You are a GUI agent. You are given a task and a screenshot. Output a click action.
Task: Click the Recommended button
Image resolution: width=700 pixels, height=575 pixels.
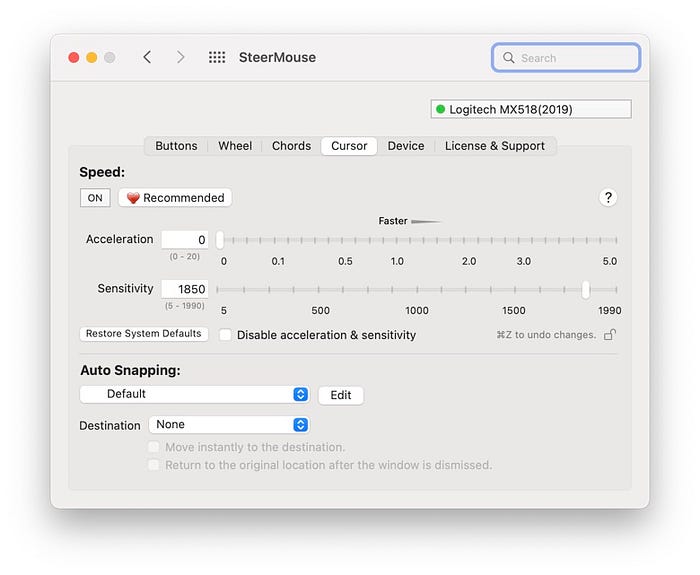[175, 198]
